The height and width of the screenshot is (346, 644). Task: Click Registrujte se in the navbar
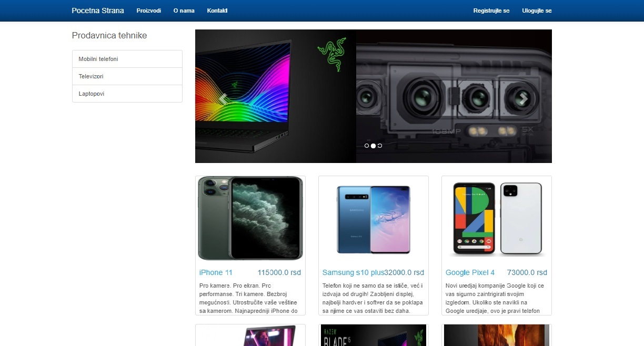coord(491,11)
